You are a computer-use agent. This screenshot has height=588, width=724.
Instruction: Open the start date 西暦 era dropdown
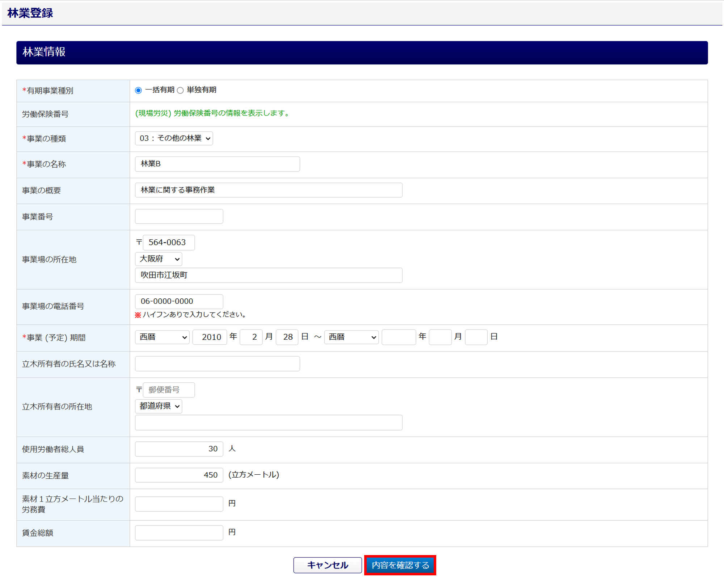[162, 337]
